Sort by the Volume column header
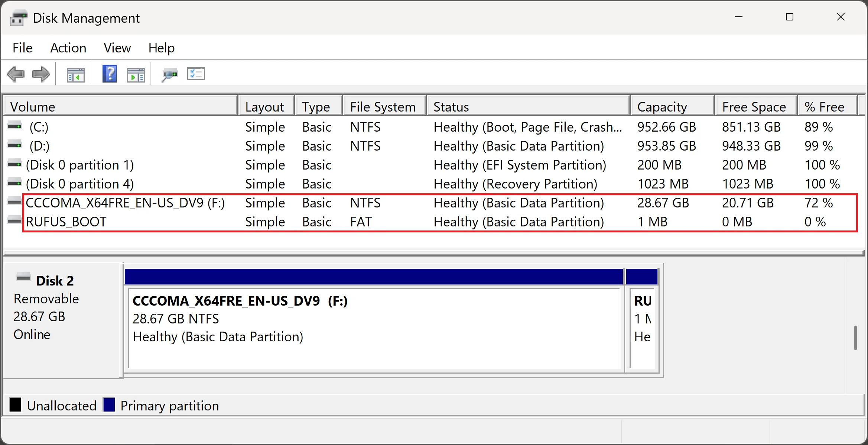 pos(120,106)
